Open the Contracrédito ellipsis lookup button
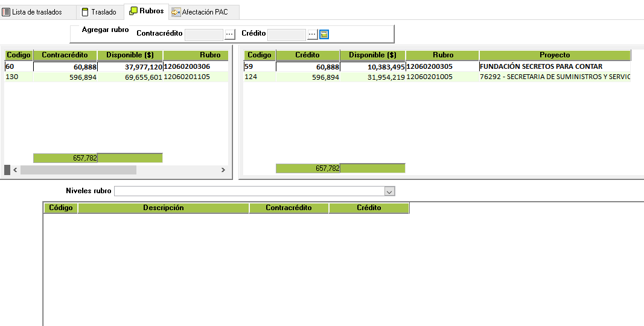 pyautogui.click(x=229, y=34)
